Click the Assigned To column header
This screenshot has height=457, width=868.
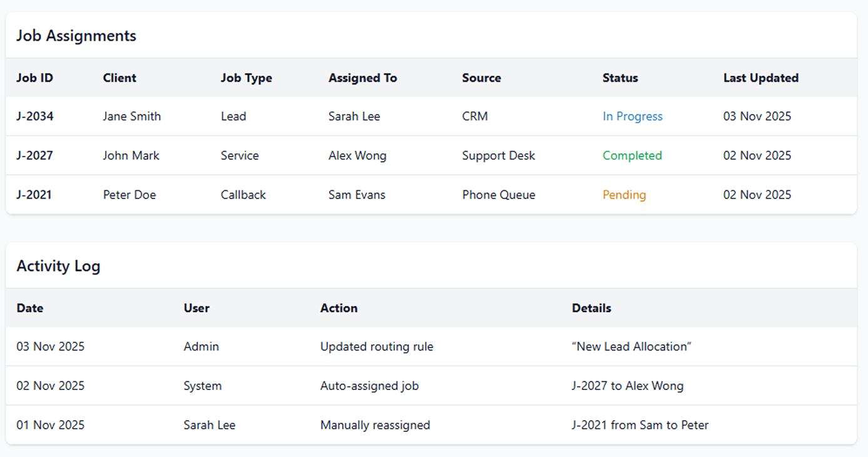tap(362, 78)
